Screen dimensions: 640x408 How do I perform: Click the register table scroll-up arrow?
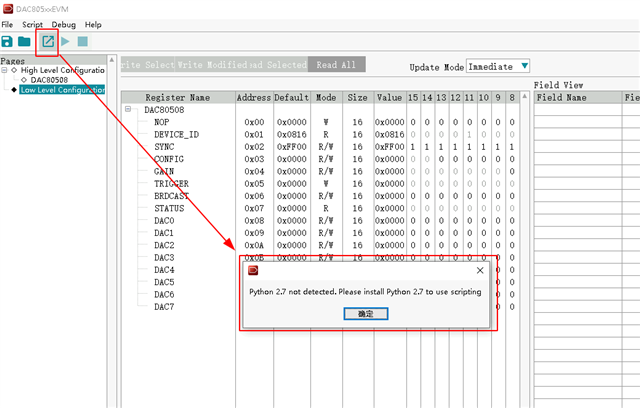click(524, 96)
